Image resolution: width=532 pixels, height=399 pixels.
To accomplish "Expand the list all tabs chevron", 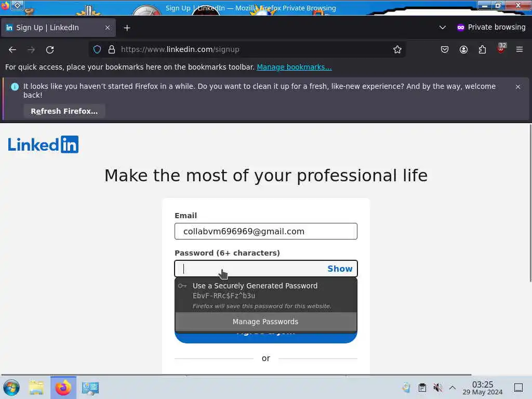I will [443, 28].
